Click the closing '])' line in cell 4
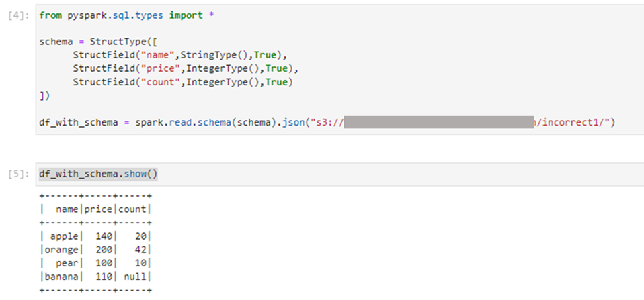Screen dimensions: 644x300 [x=44, y=95]
